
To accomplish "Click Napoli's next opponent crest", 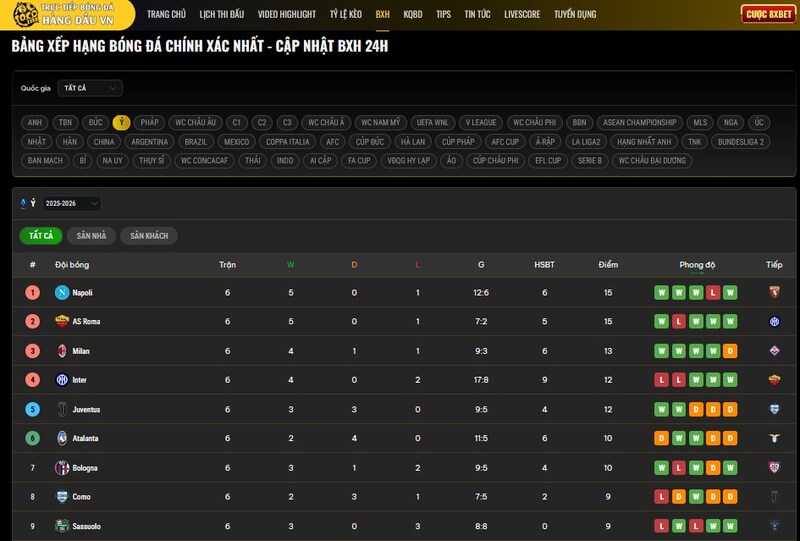I will [774, 293].
